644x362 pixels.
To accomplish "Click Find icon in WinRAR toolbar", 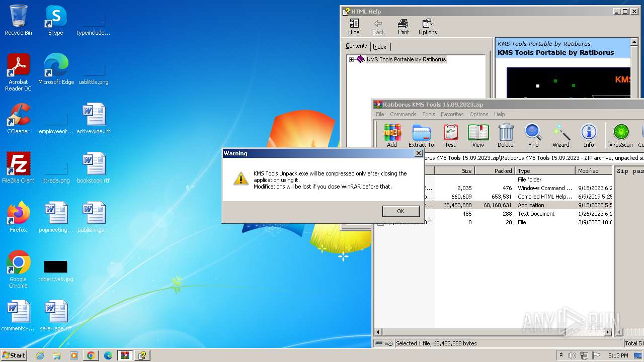I will pos(533,136).
